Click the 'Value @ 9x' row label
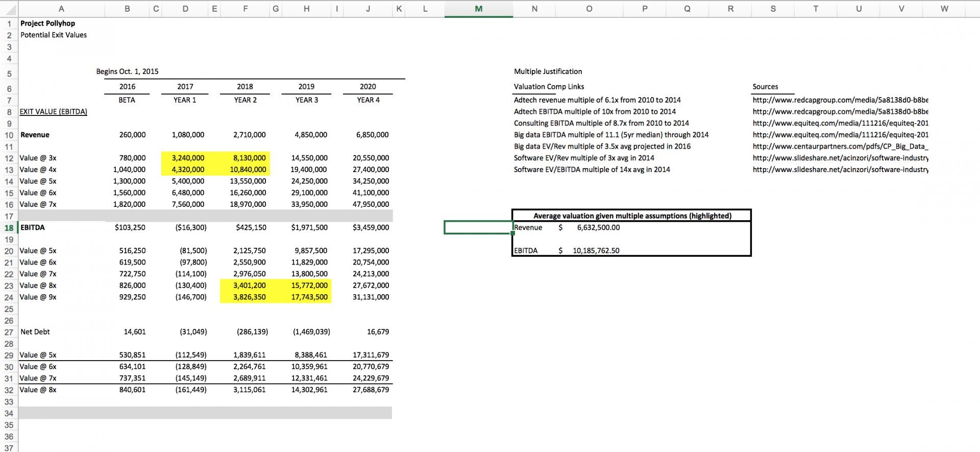 pyautogui.click(x=38, y=297)
